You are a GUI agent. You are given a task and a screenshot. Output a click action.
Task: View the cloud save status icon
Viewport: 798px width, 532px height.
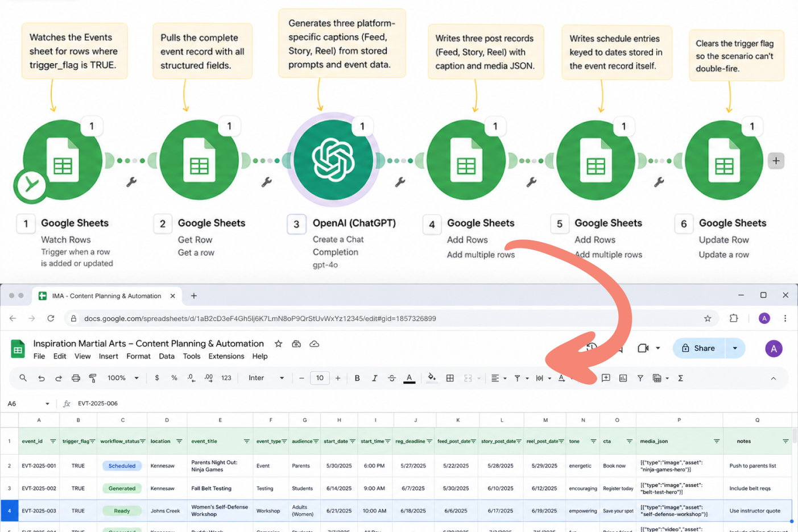[x=314, y=343]
